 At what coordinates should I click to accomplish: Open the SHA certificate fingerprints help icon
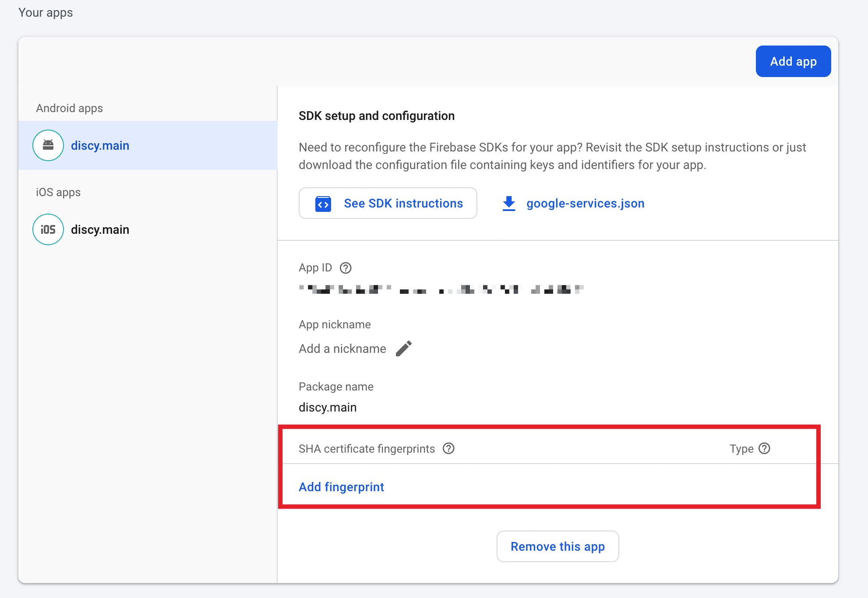pyautogui.click(x=448, y=448)
